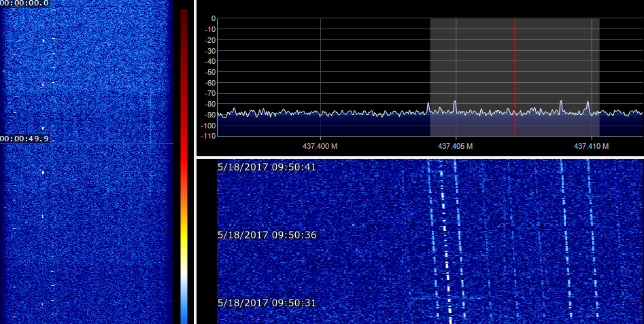The width and height of the screenshot is (644, 324).
Task: Click the gray filter bandwidth region
Action: 515,77
